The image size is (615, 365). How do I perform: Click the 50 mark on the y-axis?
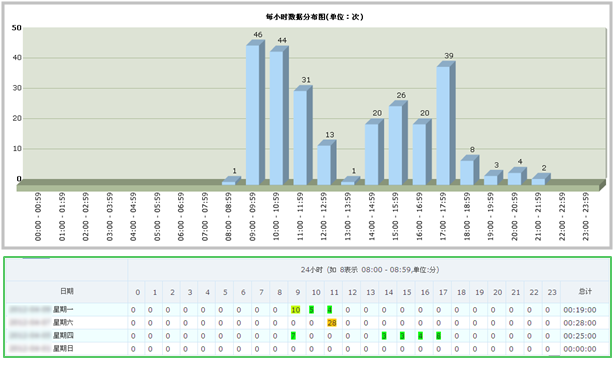pos(16,28)
